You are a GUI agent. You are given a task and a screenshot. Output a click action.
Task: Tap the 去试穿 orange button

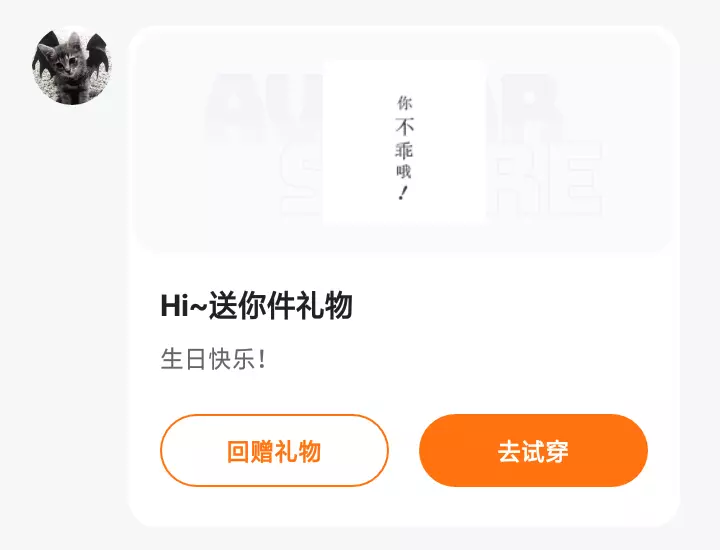533,450
